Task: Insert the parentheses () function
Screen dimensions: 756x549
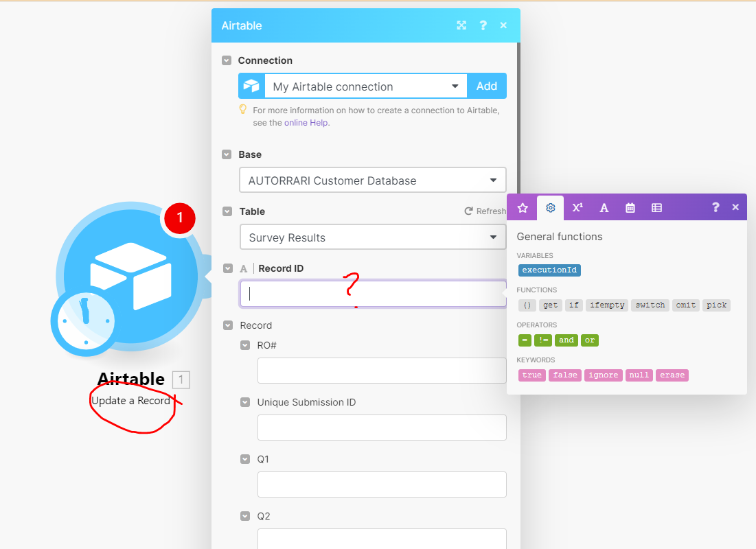Action: coord(527,305)
